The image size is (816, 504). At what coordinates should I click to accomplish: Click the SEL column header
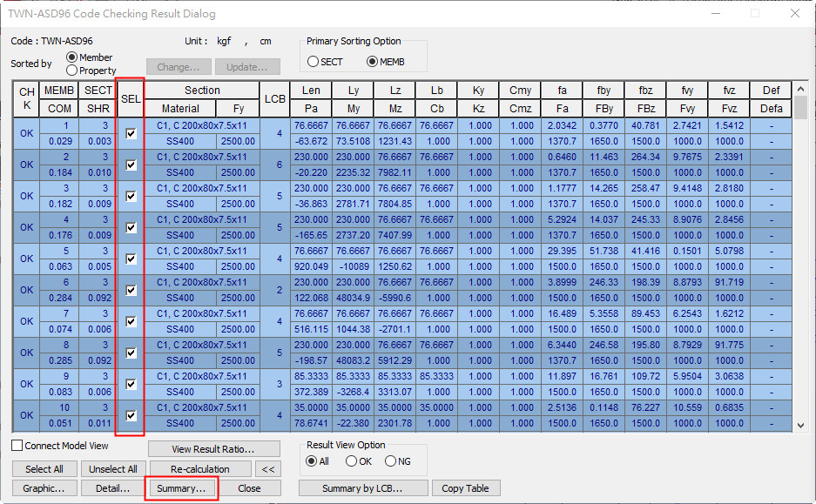click(131, 99)
